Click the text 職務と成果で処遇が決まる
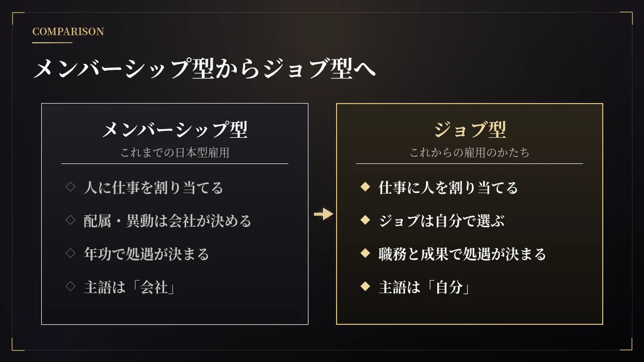644x362 pixels. point(462,254)
